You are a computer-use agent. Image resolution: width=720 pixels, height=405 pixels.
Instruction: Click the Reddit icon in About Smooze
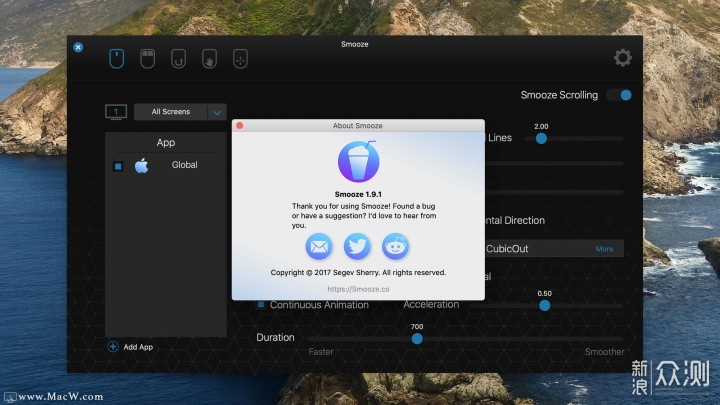click(395, 247)
